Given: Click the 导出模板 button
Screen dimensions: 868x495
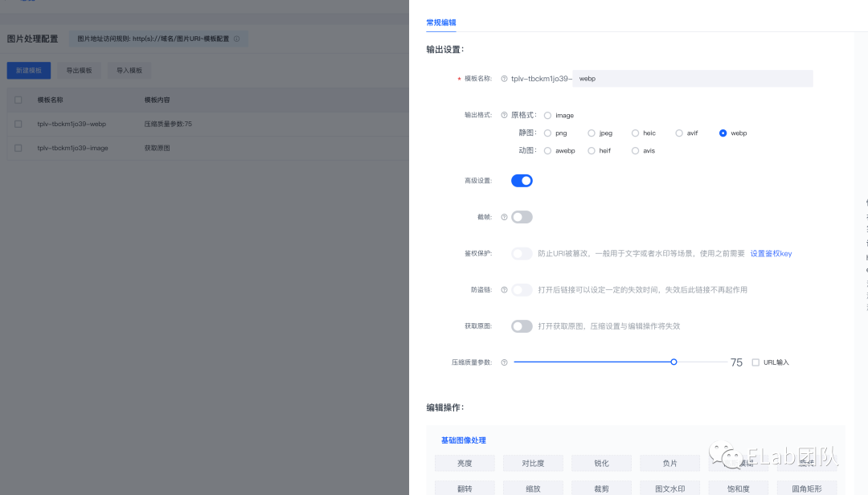Looking at the screenshot, I should [79, 71].
